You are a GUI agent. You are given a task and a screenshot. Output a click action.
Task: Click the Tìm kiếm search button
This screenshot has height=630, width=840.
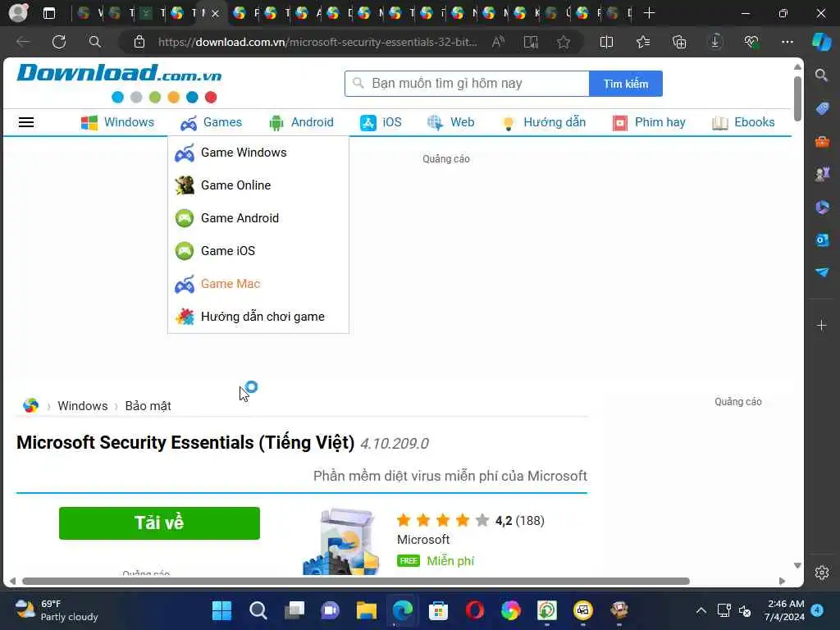(626, 84)
